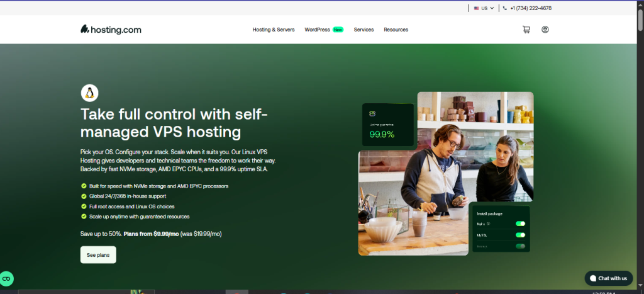Open the Chat with us button
The height and width of the screenshot is (294, 644).
click(609, 278)
